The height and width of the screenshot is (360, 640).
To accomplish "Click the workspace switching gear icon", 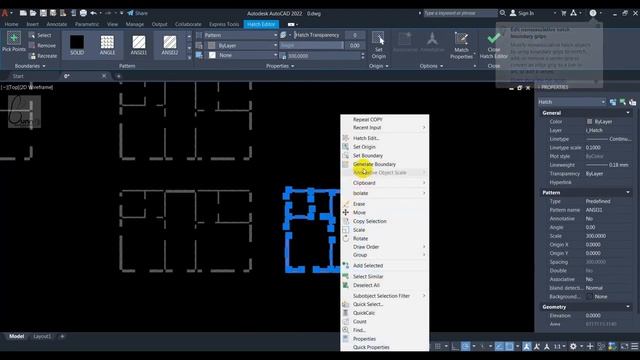I will click(x=573, y=347).
